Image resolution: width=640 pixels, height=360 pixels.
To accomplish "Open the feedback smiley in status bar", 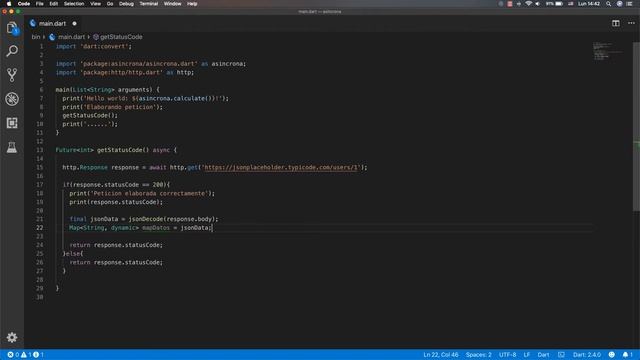I will pyautogui.click(x=611, y=355).
